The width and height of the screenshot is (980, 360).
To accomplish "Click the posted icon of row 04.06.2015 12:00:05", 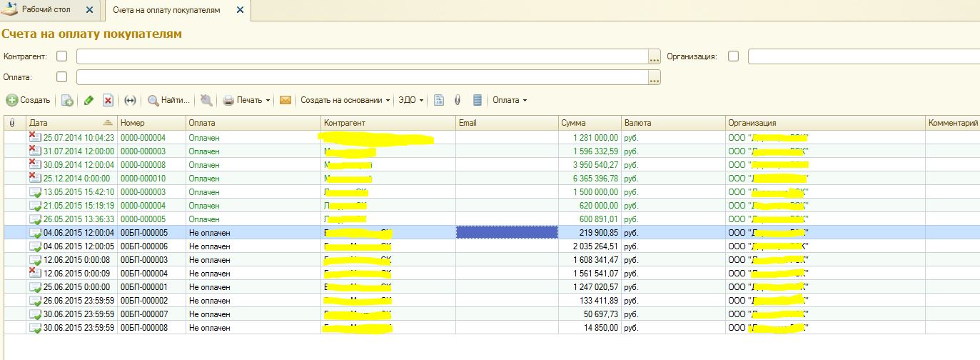I will tap(35, 246).
